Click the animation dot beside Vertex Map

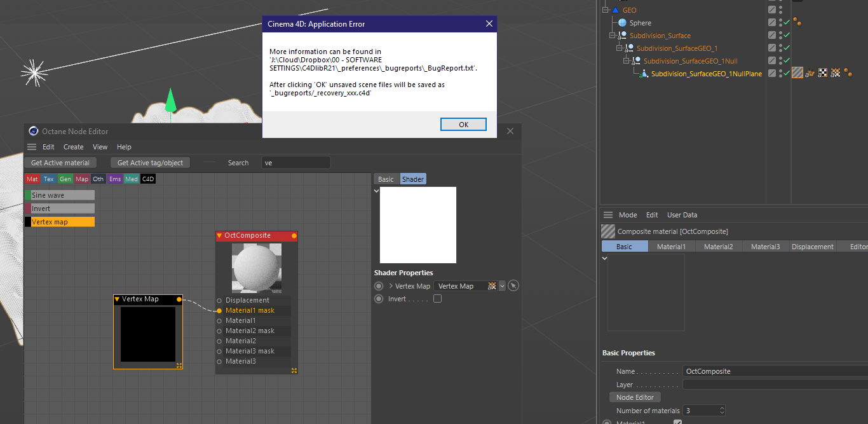tap(379, 286)
